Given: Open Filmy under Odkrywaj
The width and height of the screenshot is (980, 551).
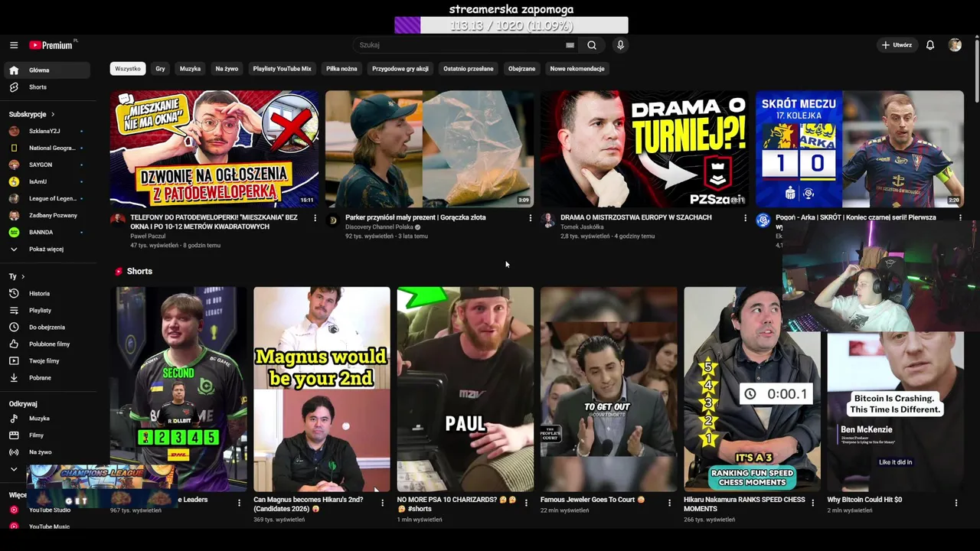Looking at the screenshot, I should [x=46, y=435].
